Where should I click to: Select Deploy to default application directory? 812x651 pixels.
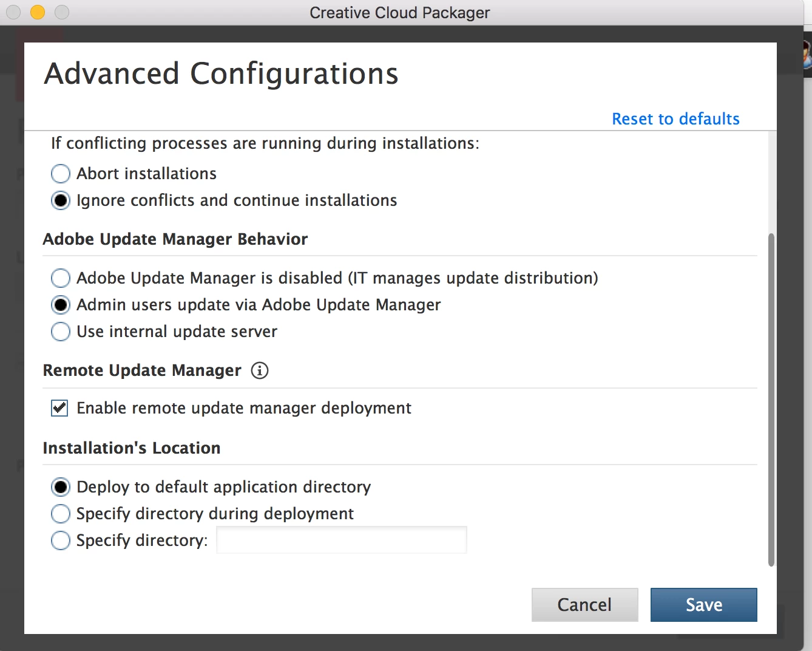pos(61,487)
